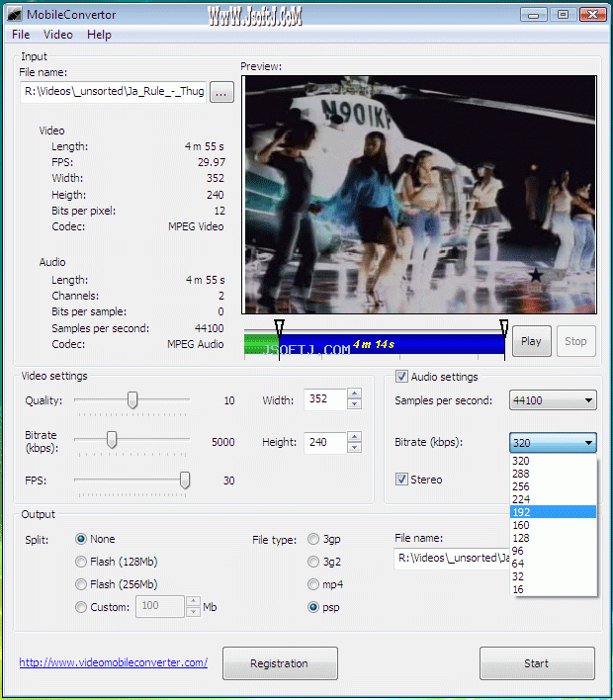The image size is (613, 700).
Task: Click the Stop playback button
Action: 576,341
